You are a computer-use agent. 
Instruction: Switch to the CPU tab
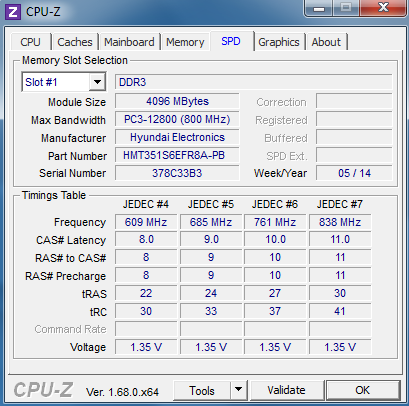(x=30, y=42)
